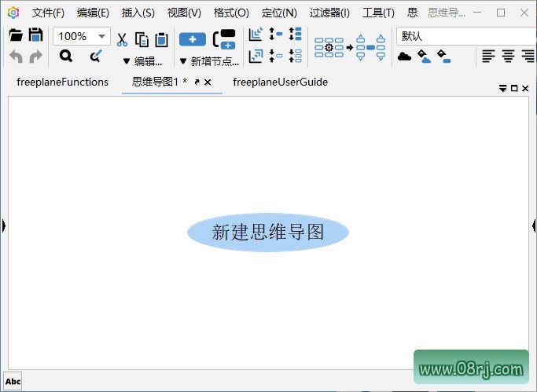Open the 文件(F) menu
This screenshot has width=537, height=392.
[48, 13]
